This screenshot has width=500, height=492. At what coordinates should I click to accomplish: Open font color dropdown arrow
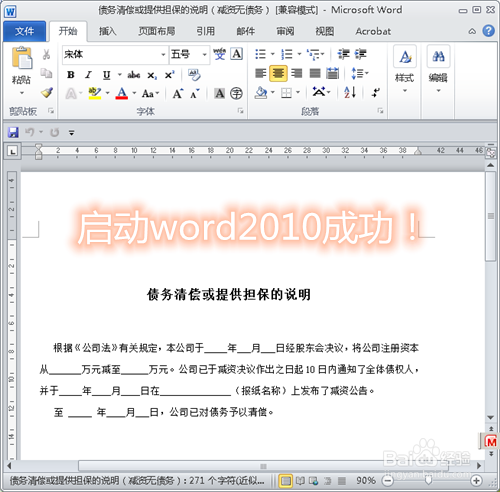(134, 93)
